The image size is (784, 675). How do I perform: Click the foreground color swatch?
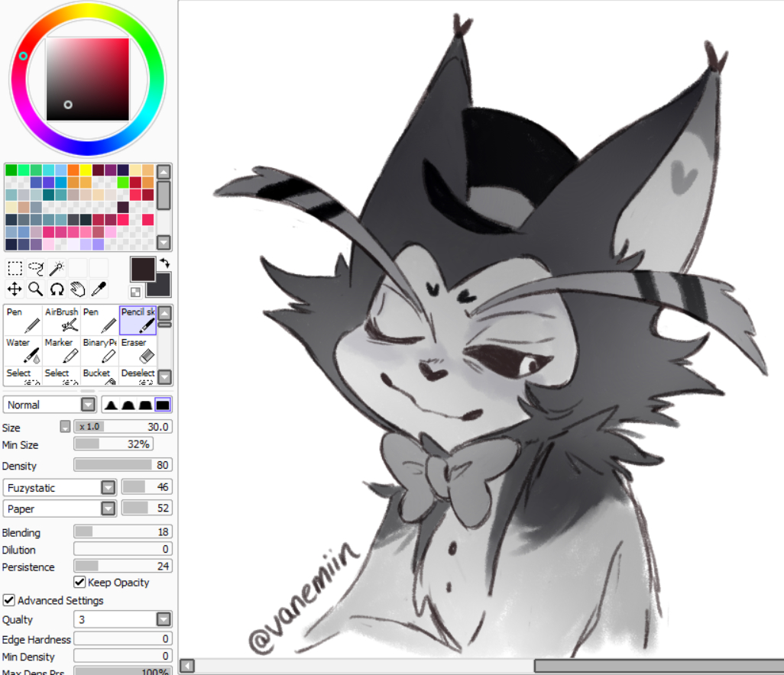pyautogui.click(x=142, y=269)
